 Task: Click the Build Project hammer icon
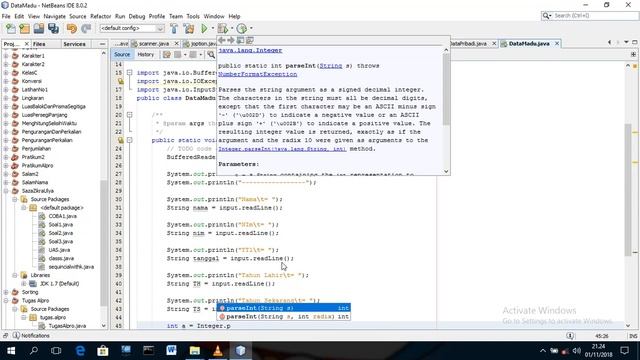tap(174, 29)
